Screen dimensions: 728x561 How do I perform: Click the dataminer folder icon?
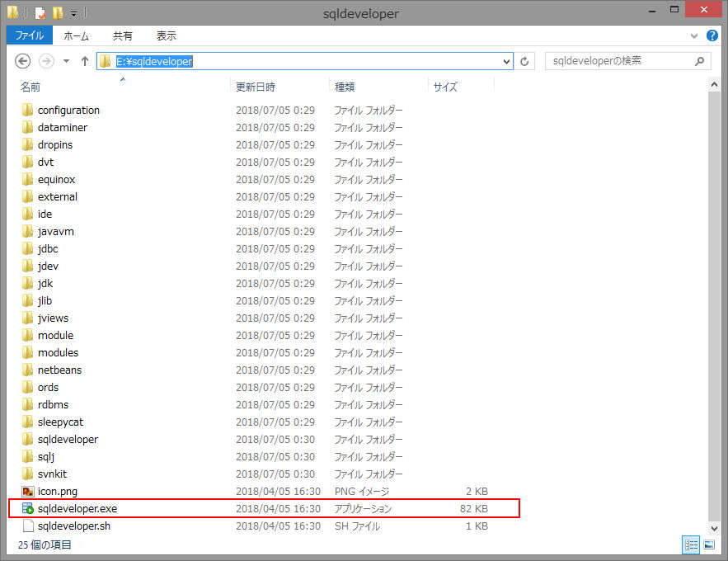27,127
